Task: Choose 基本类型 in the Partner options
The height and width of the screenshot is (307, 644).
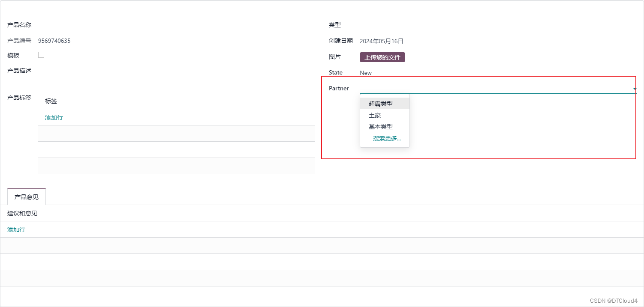Action: pos(380,127)
